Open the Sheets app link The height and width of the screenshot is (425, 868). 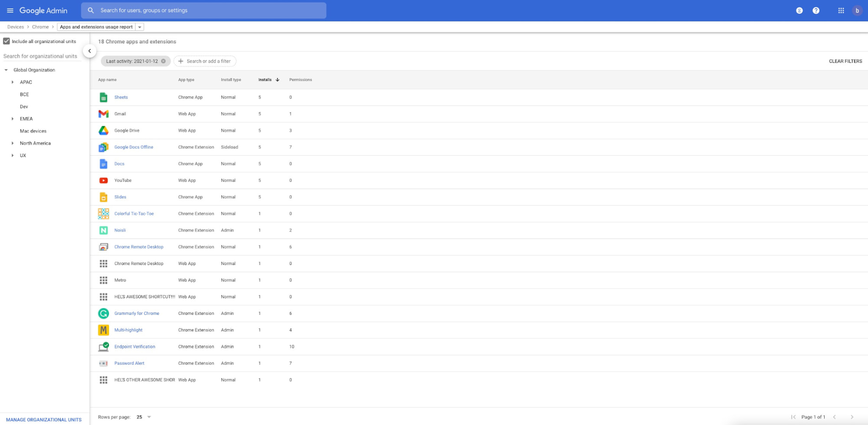[121, 97]
